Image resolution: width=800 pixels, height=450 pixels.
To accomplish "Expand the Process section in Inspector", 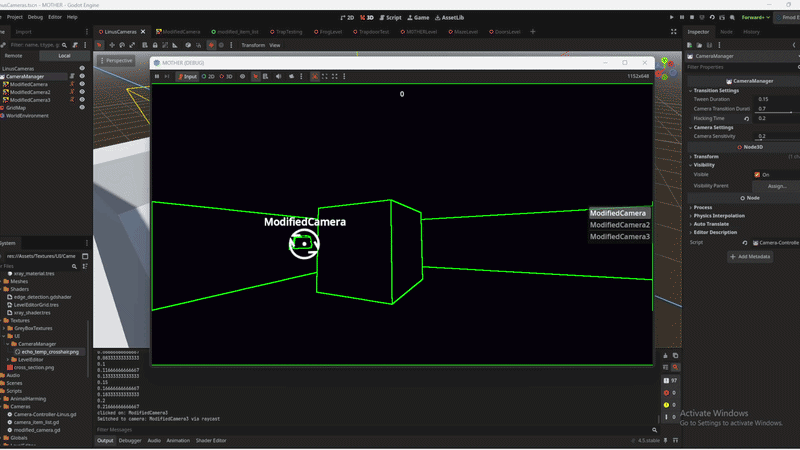I will 702,207.
